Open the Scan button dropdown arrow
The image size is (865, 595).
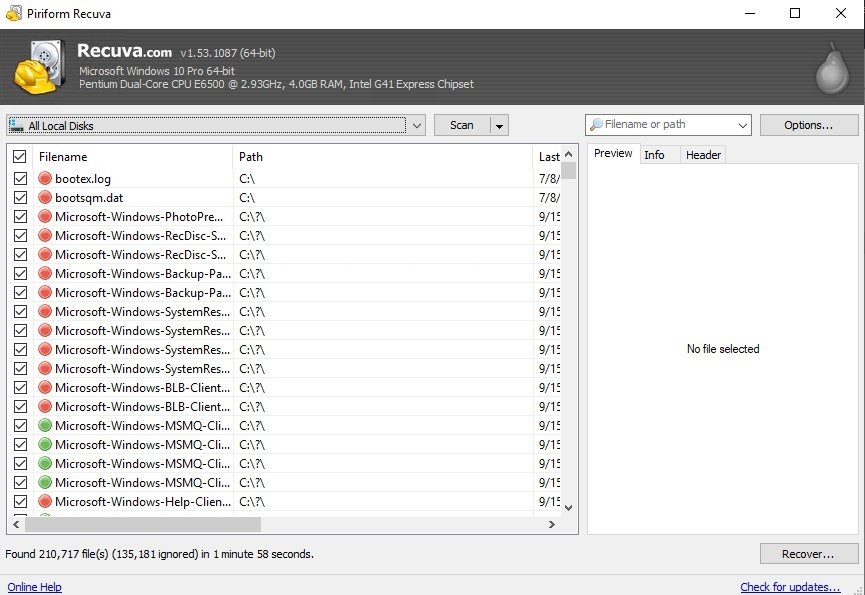point(499,126)
